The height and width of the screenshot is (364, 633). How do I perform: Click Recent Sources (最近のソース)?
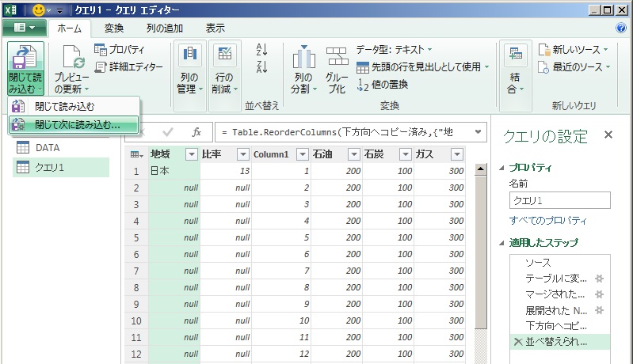[x=574, y=67]
